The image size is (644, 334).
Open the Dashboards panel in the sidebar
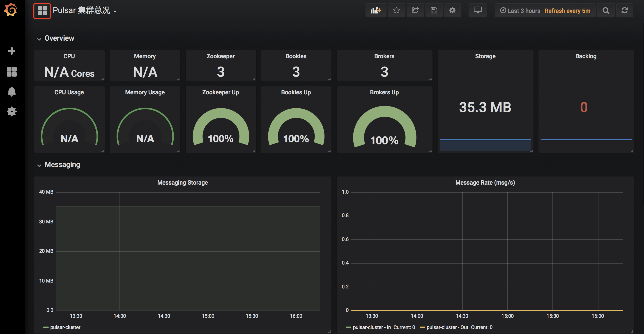11,72
